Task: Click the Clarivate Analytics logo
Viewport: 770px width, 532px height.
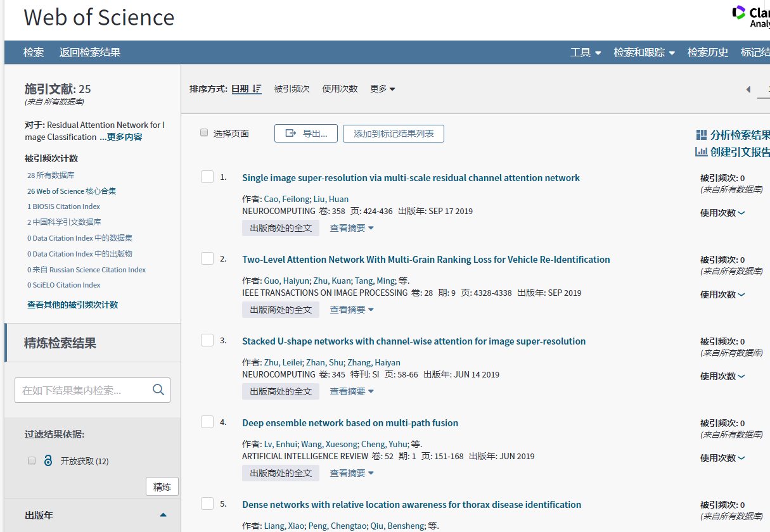Action: (x=751, y=17)
